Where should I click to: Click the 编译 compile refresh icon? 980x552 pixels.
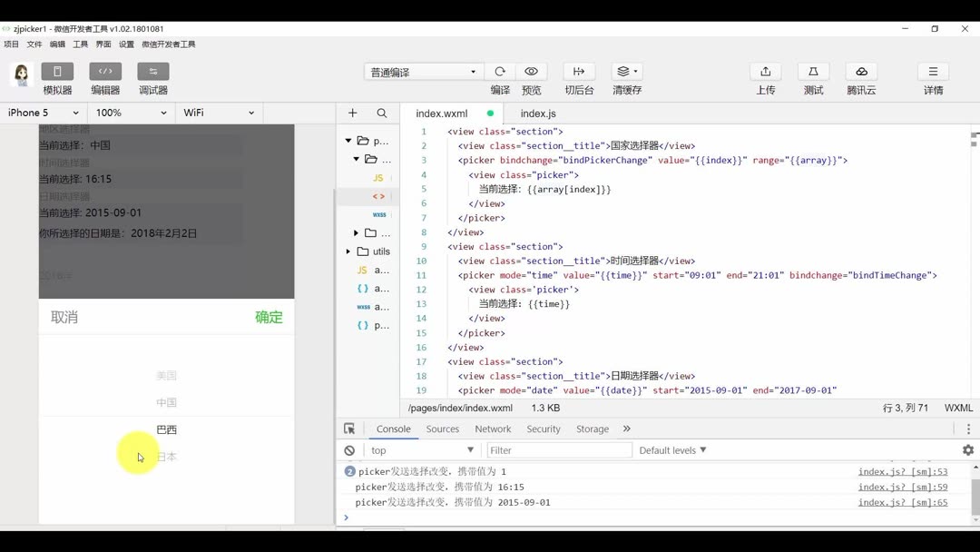[499, 71]
